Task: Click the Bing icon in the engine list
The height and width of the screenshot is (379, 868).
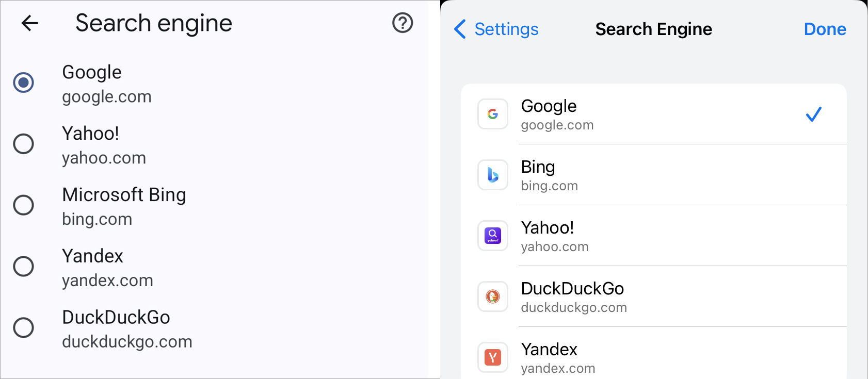Action: point(493,175)
